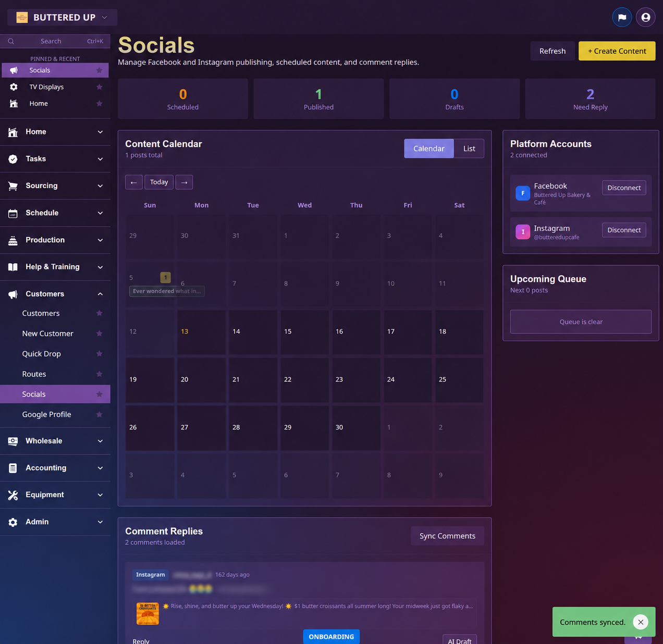Toggle the Routes favorite star
663x644 pixels.
[99, 374]
